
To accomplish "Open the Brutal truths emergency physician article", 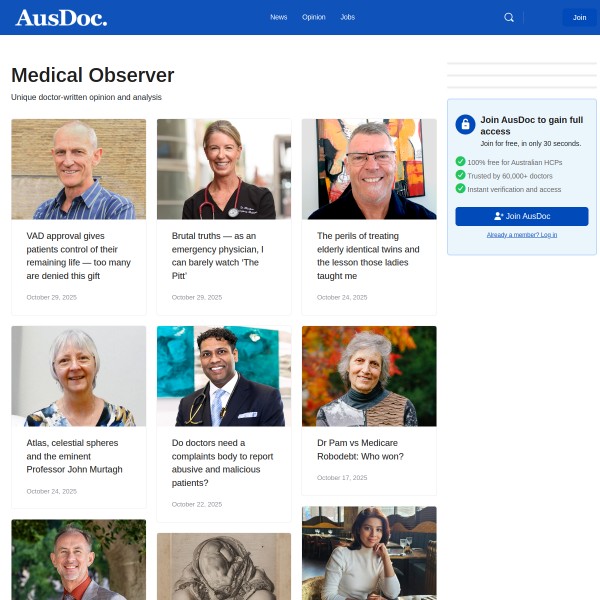I will point(218,256).
